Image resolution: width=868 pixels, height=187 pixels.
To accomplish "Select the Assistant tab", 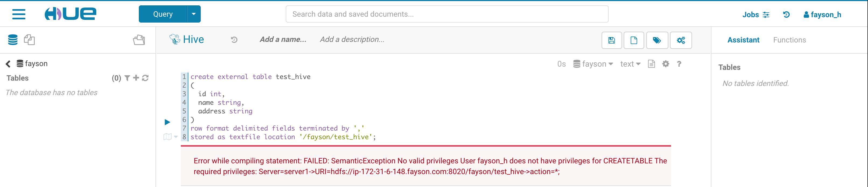I will click(x=743, y=40).
